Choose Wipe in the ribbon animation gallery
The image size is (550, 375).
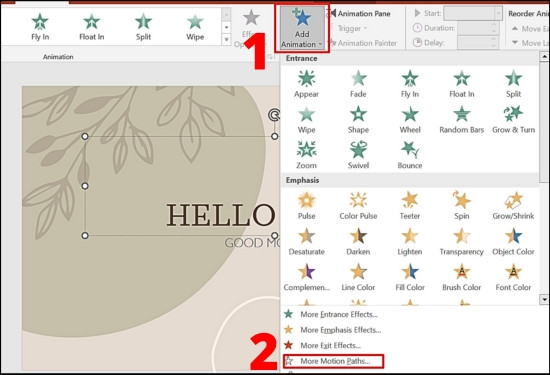pyautogui.click(x=195, y=27)
